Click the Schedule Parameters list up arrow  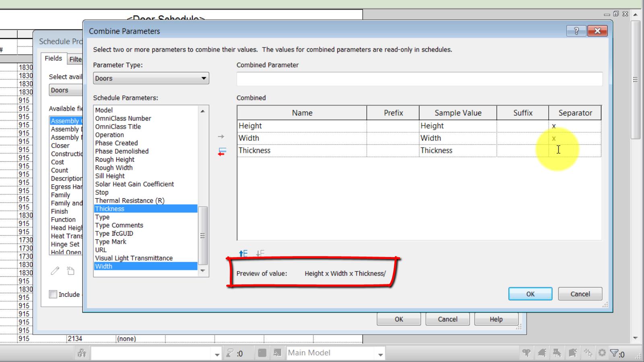[x=203, y=111]
